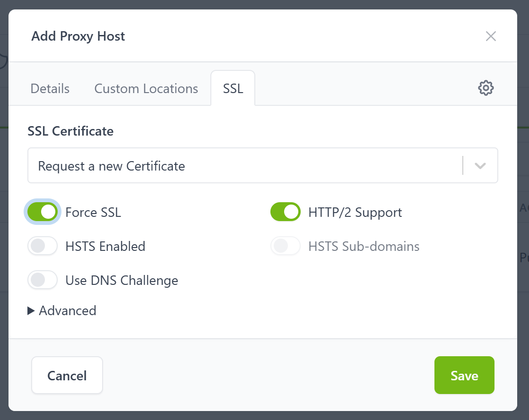Click the 'HTTP/2 Support' label text

click(355, 213)
